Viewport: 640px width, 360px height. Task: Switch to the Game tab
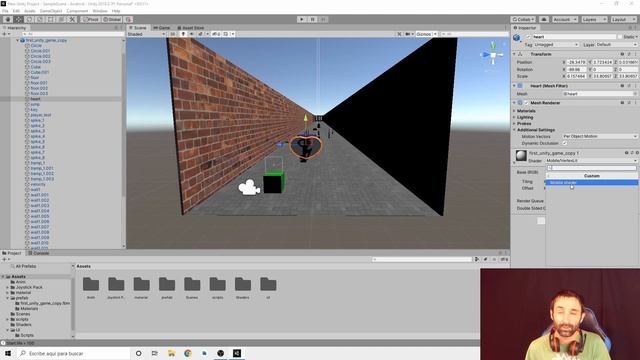point(162,28)
